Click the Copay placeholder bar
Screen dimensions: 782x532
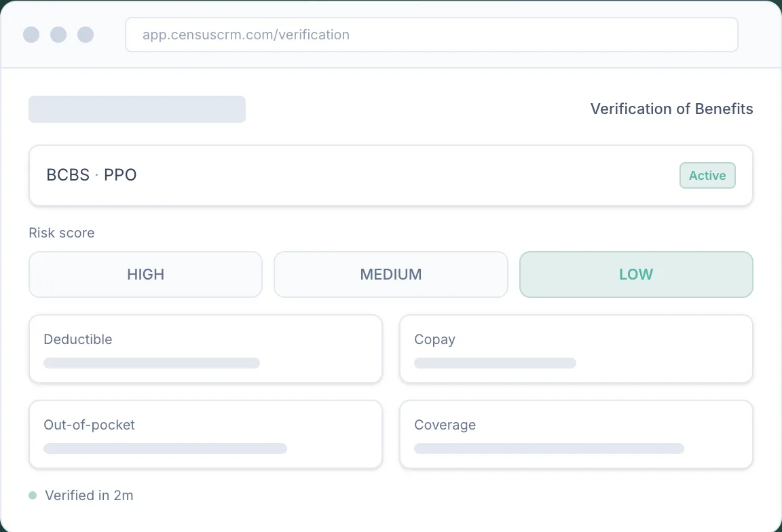pyautogui.click(x=495, y=363)
